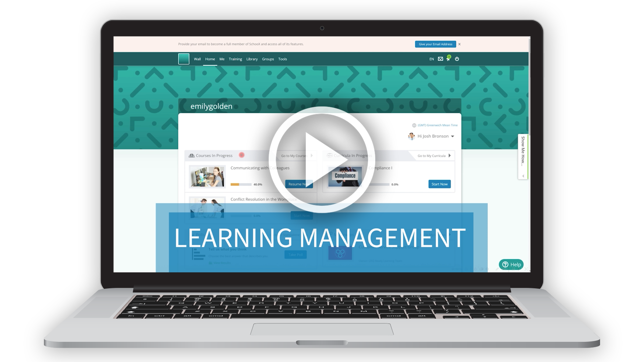Click the Help button in bottom right
644x362 pixels.
pos(511,265)
